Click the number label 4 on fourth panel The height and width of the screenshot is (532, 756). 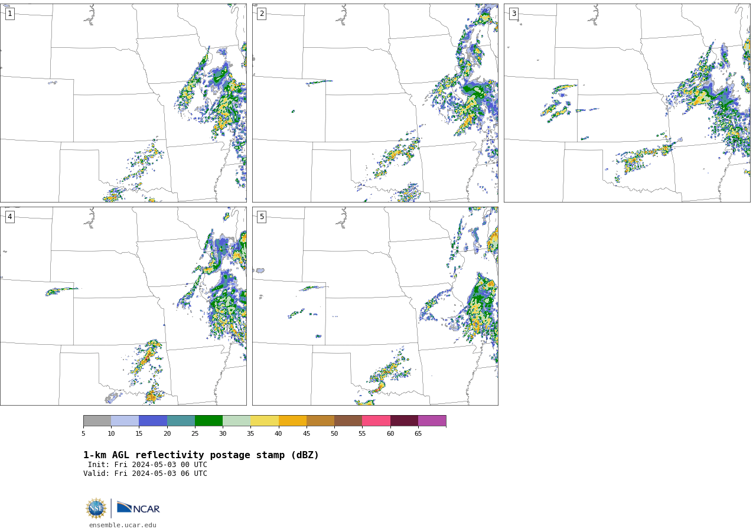click(9, 217)
